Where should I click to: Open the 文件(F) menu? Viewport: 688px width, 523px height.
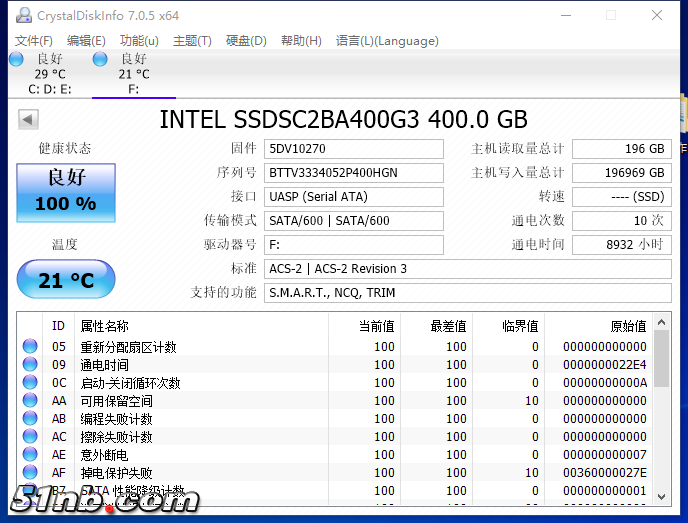click(x=34, y=41)
